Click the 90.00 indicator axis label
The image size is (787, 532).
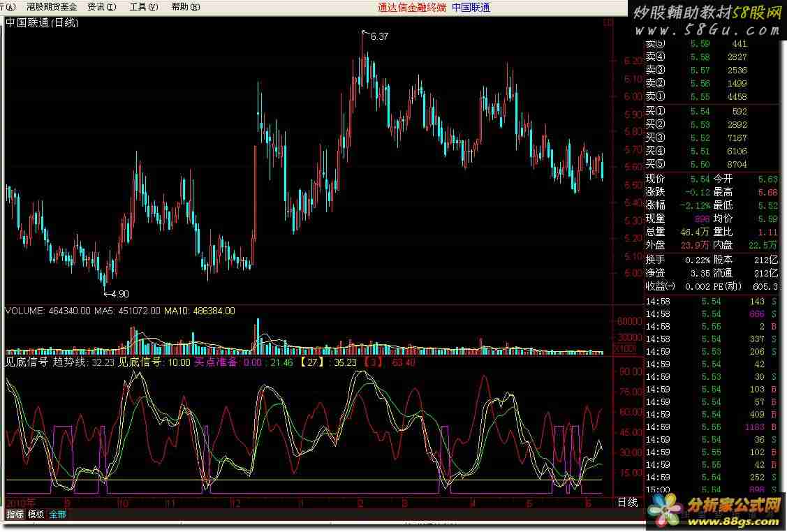[x=631, y=372]
